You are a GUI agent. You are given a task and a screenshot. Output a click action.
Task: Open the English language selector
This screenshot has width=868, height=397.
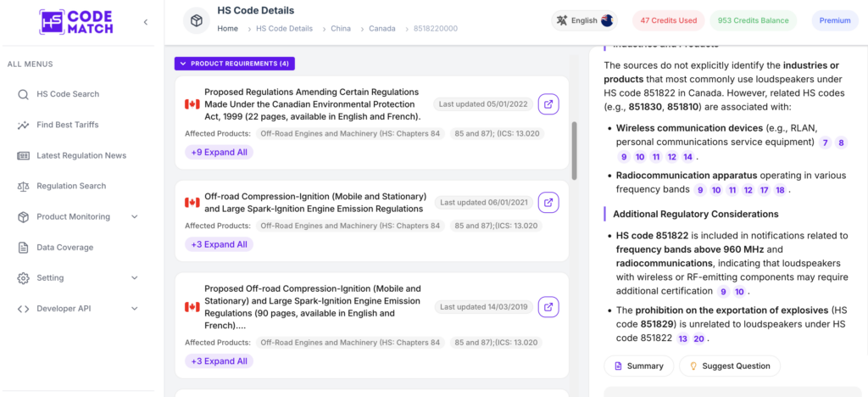pos(585,20)
